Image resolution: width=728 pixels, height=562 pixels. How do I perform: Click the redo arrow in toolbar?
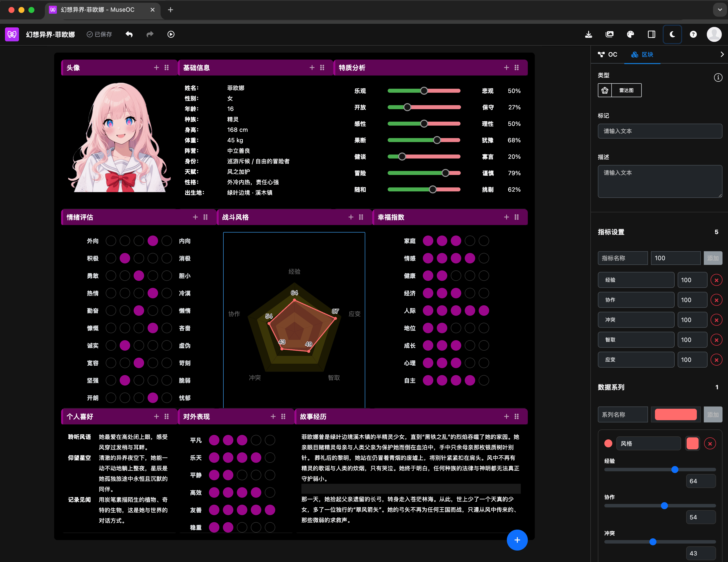coord(150,34)
